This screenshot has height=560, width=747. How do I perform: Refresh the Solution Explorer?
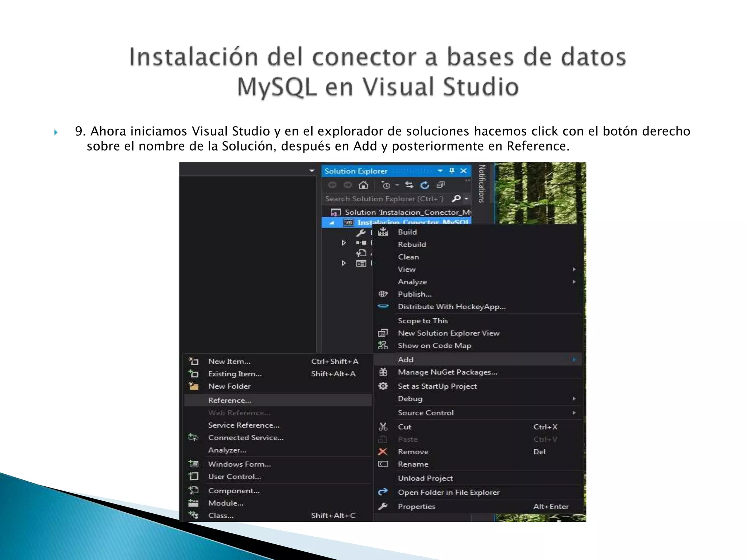pyautogui.click(x=425, y=185)
